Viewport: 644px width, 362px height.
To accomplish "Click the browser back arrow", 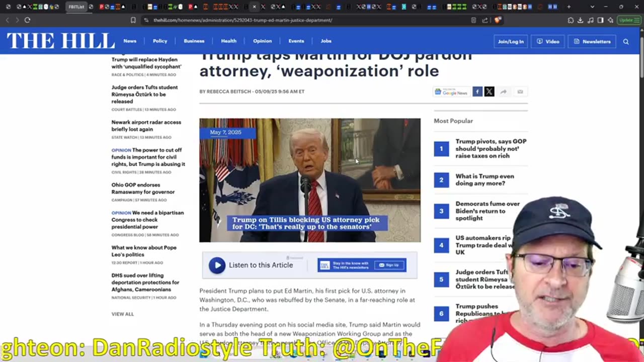I will point(7,20).
